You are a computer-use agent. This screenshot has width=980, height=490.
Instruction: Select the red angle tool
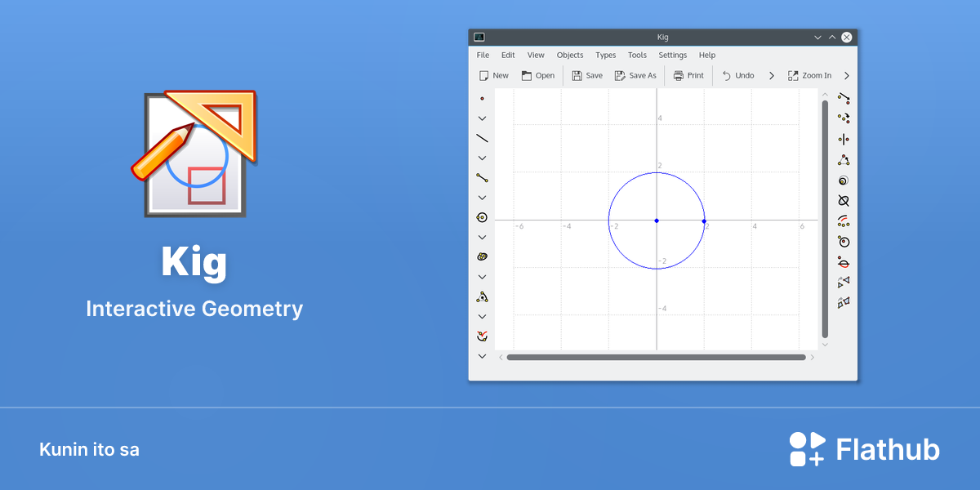point(482,336)
